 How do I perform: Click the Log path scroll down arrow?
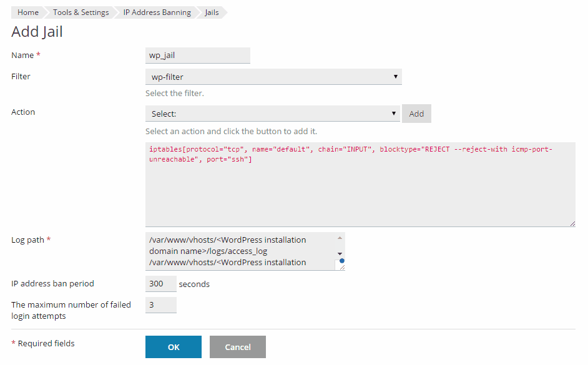tap(340, 253)
